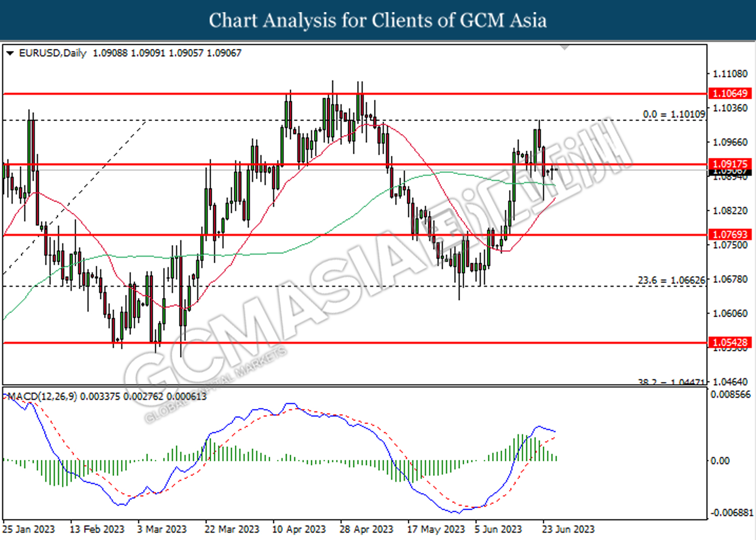Click the 1.07500 price axis label
This screenshot has width=756, height=540.
click(x=730, y=245)
